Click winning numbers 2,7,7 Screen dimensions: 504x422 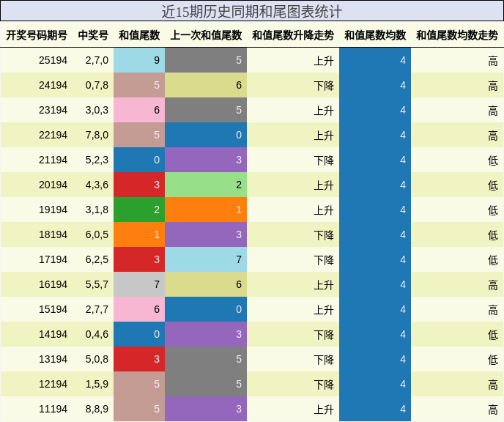[x=97, y=309]
